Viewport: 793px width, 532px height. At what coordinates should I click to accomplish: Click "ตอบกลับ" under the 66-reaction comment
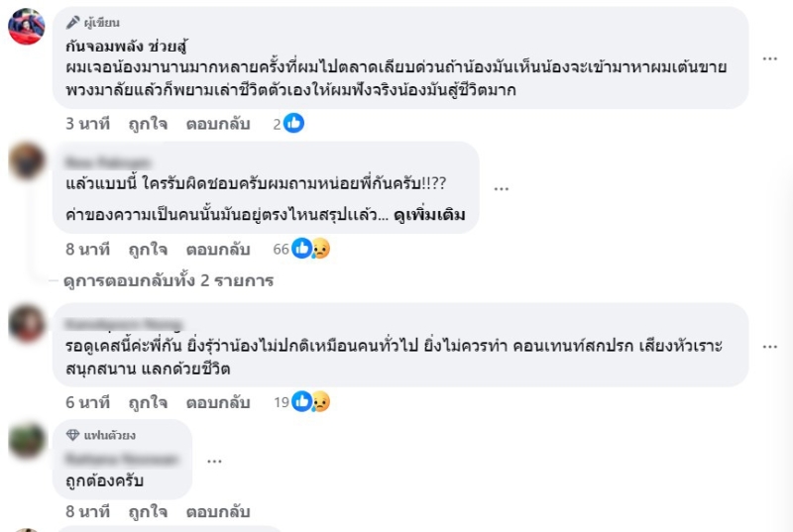pyautogui.click(x=218, y=250)
